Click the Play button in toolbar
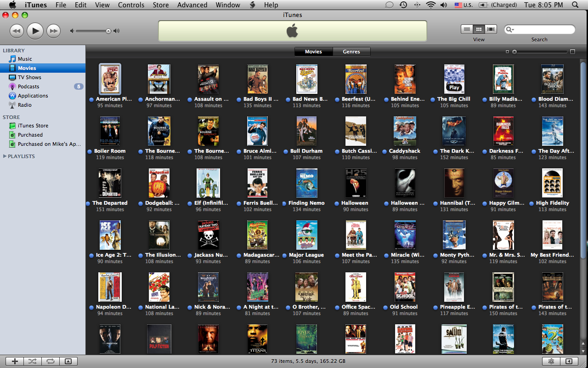 click(35, 31)
